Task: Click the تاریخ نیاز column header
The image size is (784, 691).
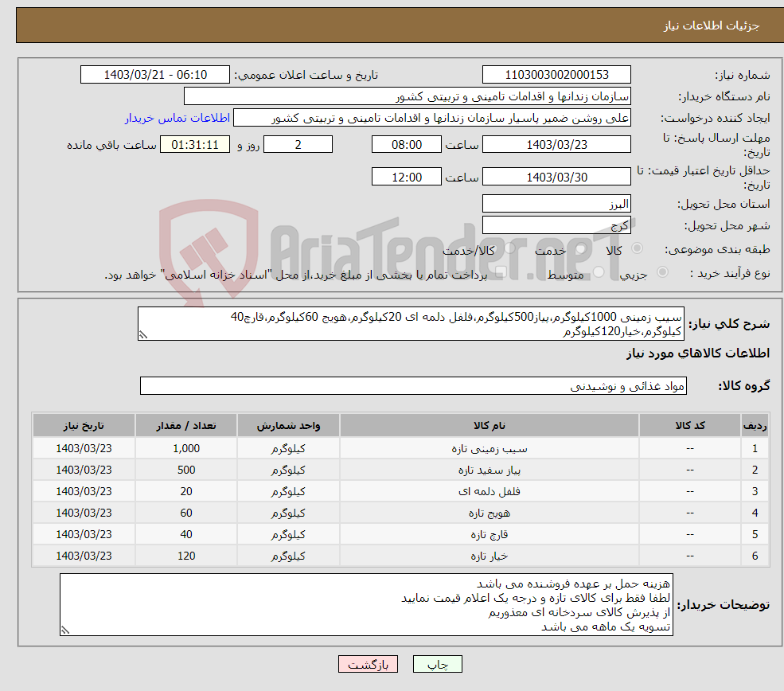Action: (x=84, y=425)
